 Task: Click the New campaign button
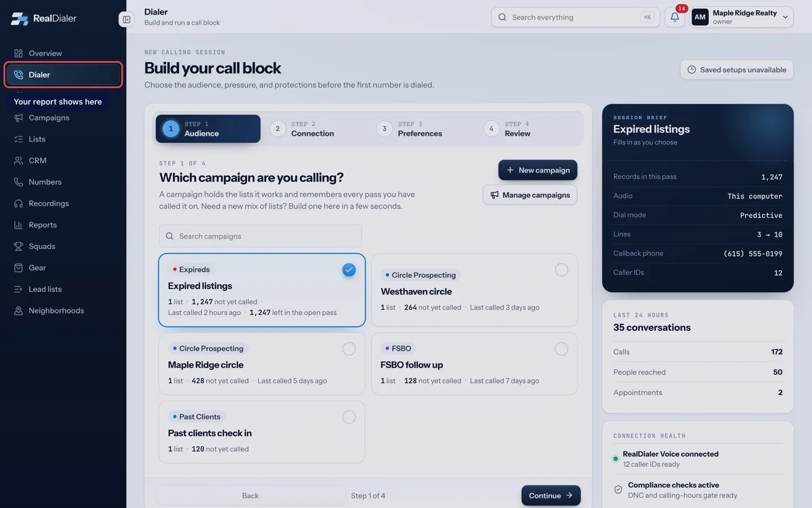point(537,170)
